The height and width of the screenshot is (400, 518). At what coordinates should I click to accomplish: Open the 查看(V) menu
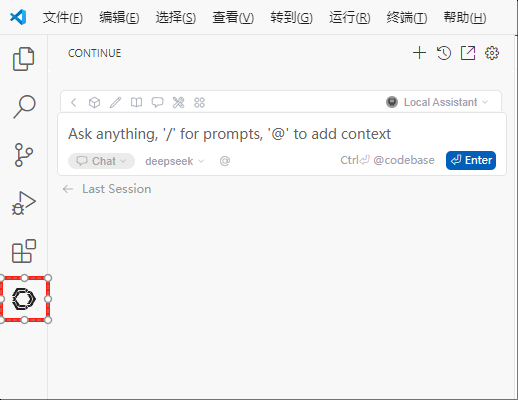233,17
